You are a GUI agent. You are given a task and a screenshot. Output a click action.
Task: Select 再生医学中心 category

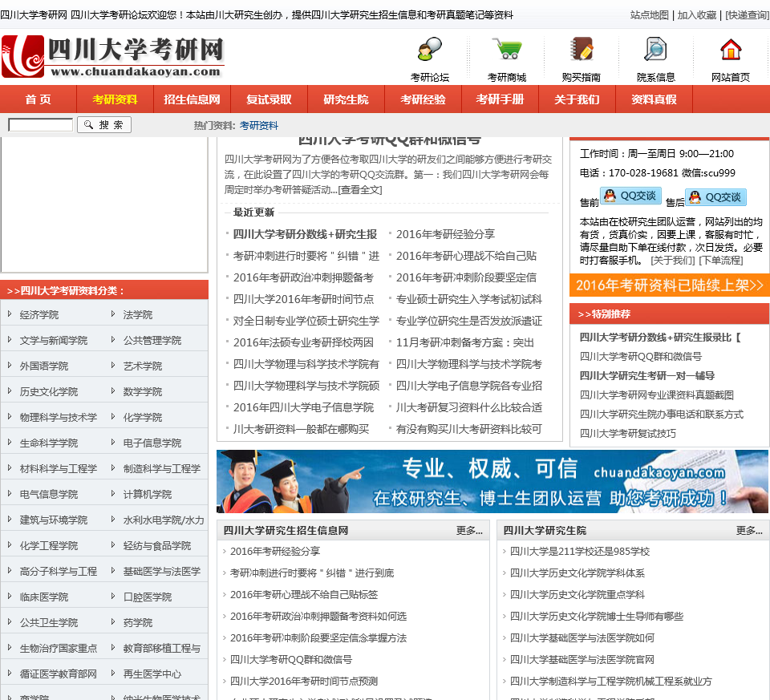(152, 674)
